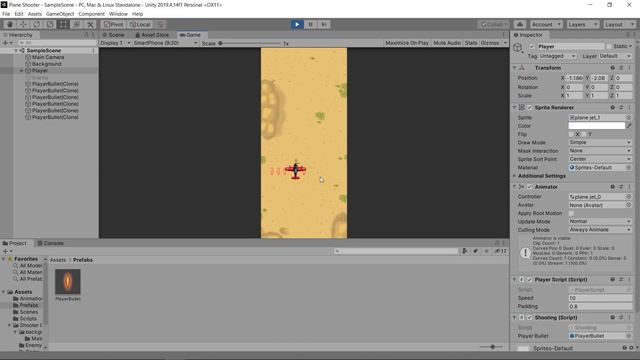Toggle the Player active checkbox

coord(532,47)
